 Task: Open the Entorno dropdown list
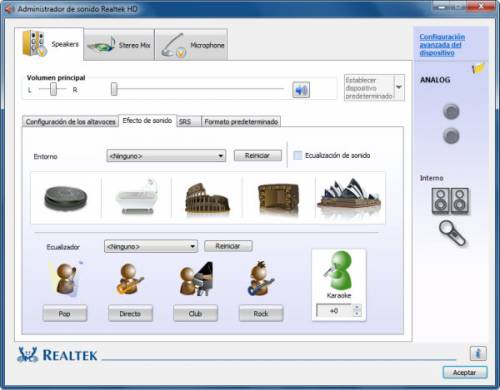coord(166,156)
